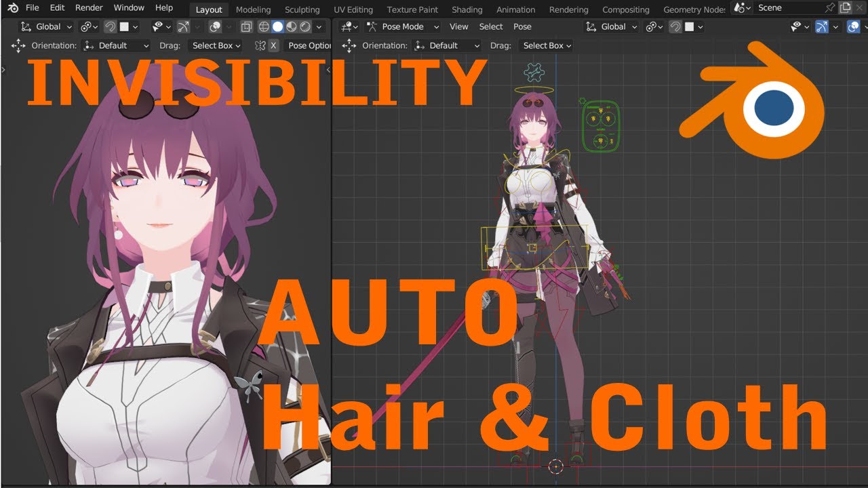The width and height of the screenshot is (868, 488).
Task: Toggle gizmos in left viewport
Action: coord(183,26)
